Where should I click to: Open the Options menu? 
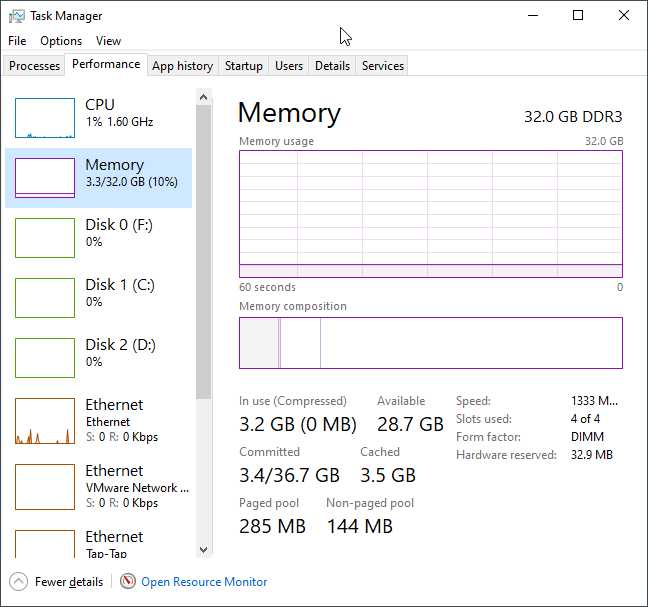tap(61, 41)
